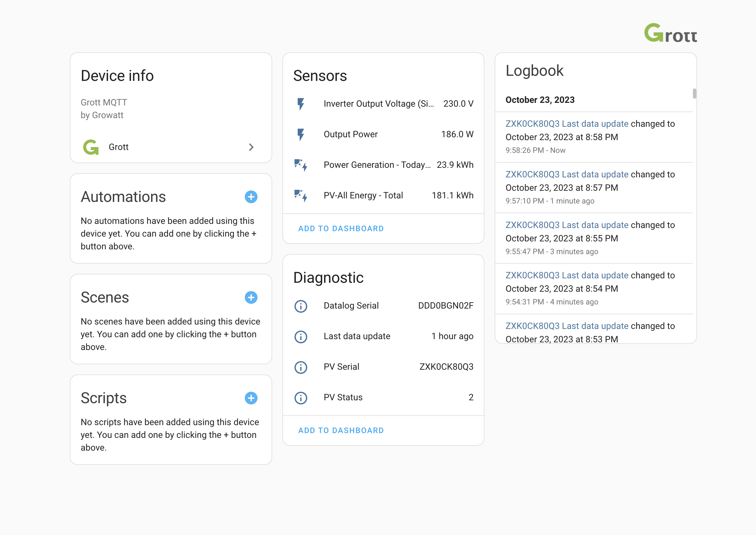Click Inverter Output Voltage flash icon
This screenshot has width=756, height=535.
tap(300, 104)
